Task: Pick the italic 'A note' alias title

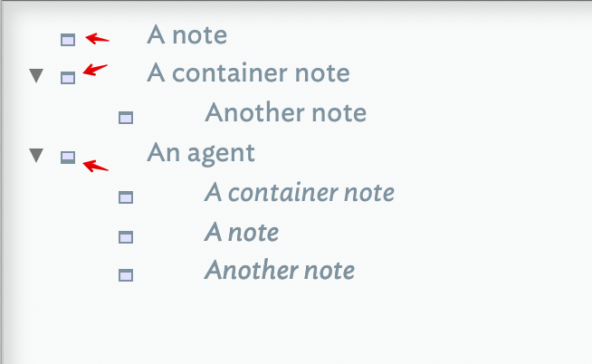Action: (x=241, y=233)
